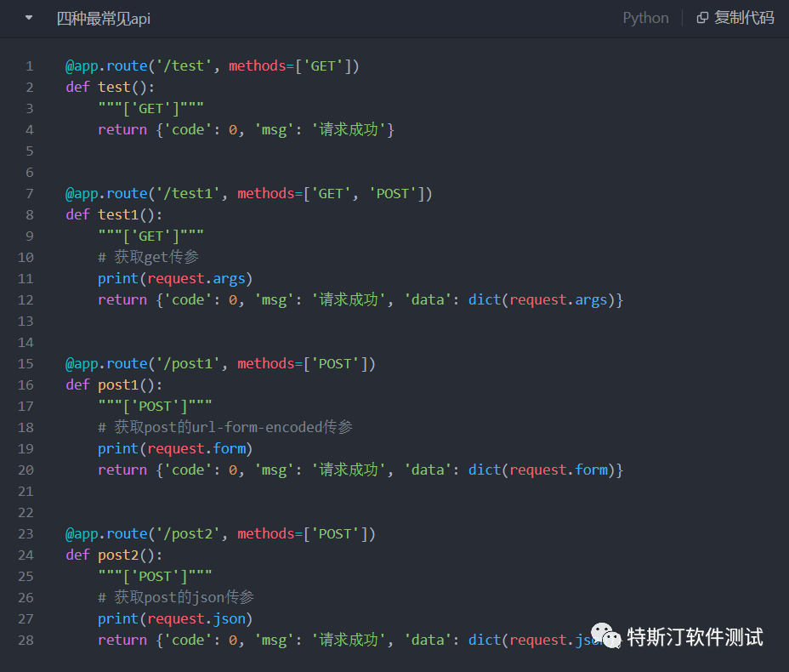
Task: Click the '/test' route decorator line
Action: pos(213,66)
